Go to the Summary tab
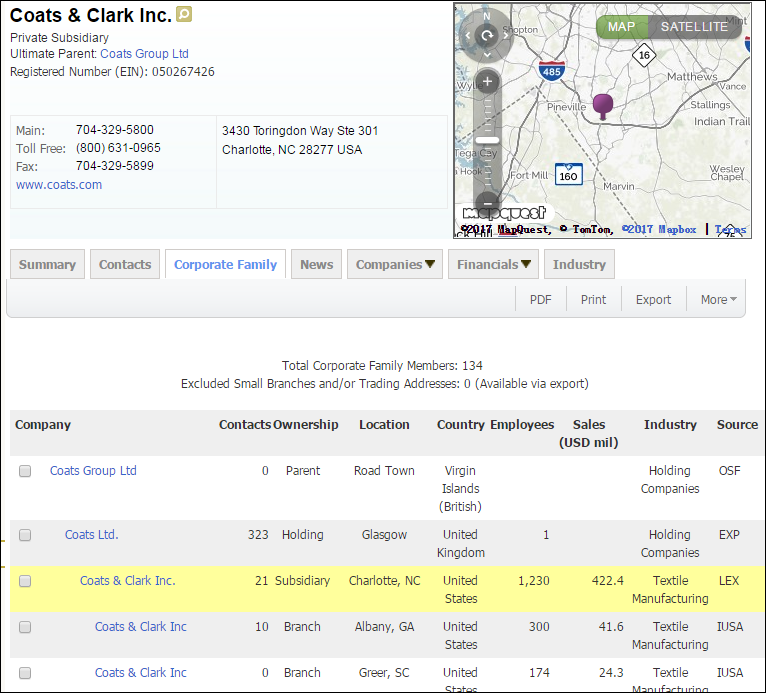Image resolution: width=767 pixels, height=693 pixels. pos(47,265)
